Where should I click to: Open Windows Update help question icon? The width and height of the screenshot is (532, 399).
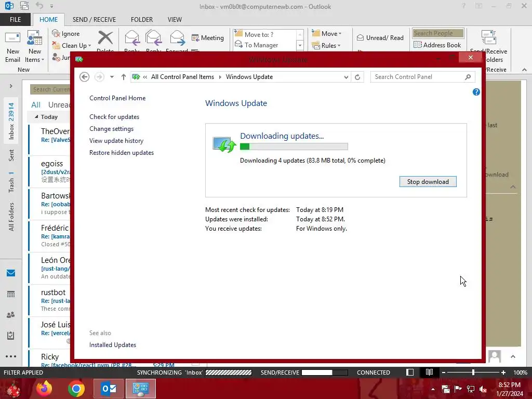click(476, 92)
